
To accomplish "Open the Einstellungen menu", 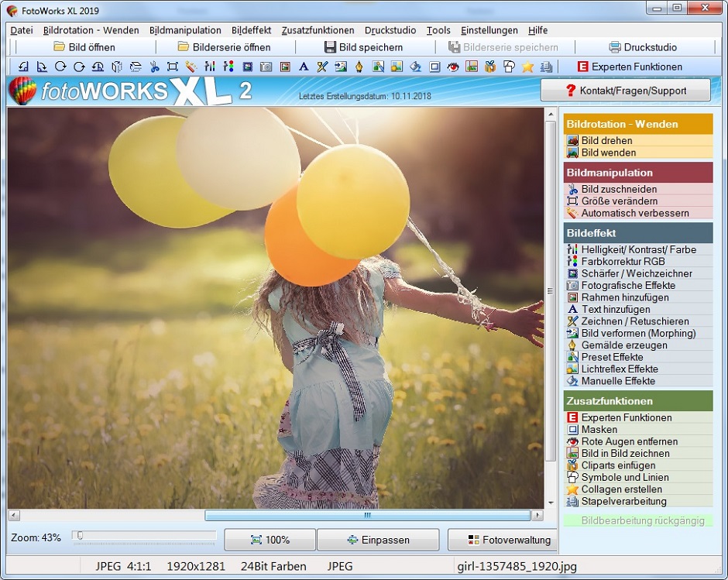I will [x=489, y=30].
